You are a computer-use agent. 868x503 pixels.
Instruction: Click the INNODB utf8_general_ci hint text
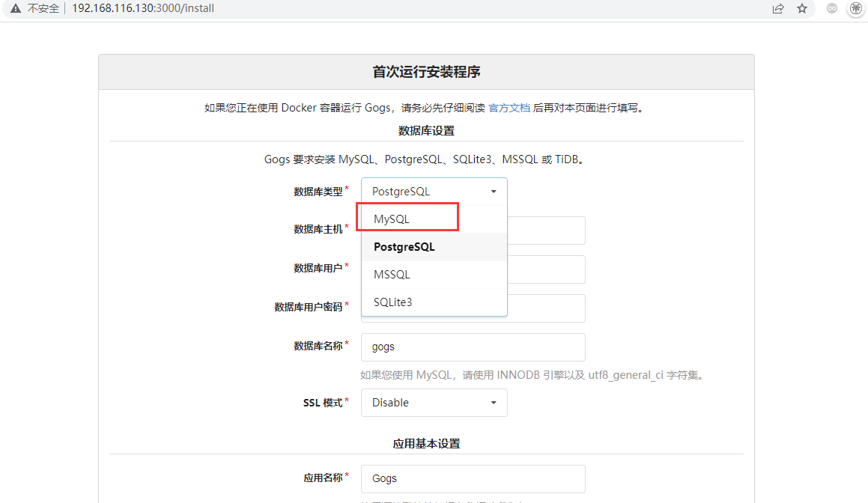click(x=534, y=375)
